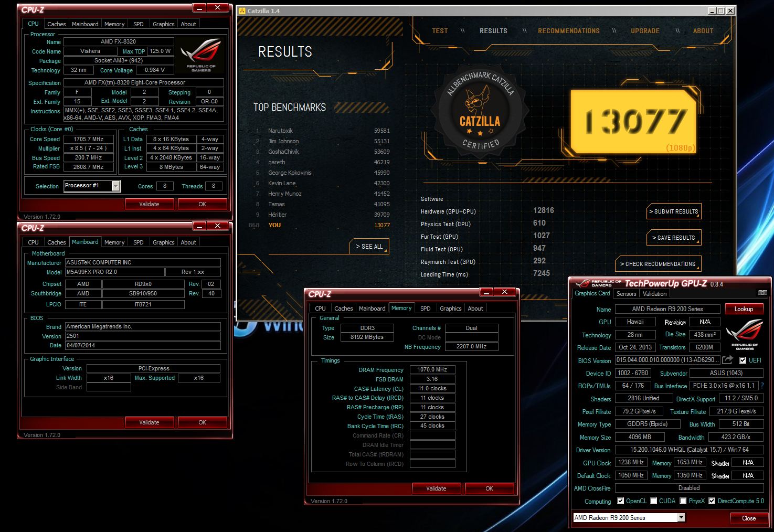
Task: Select SPD tab in CPU-Z memory window
Action: [426, 308]
